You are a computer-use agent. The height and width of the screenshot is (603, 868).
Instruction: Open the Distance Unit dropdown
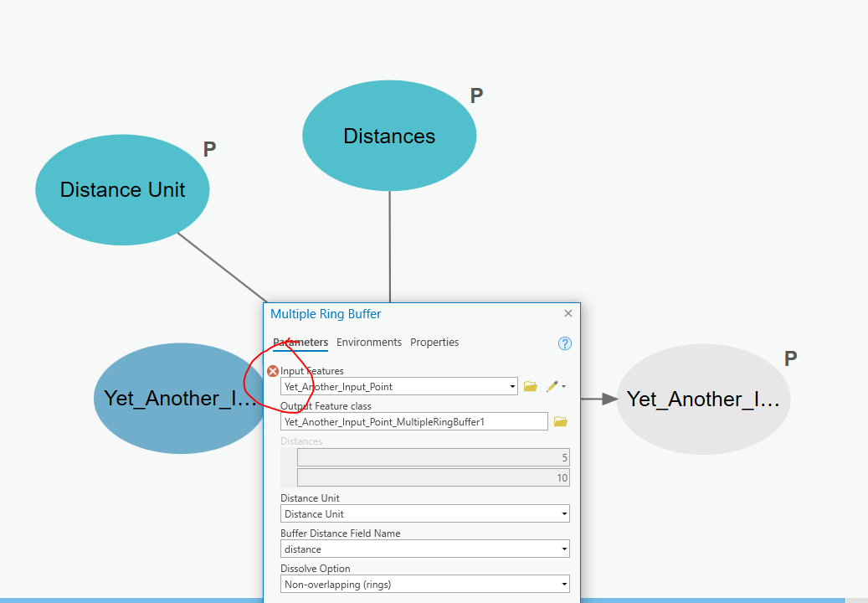(562, 513)
